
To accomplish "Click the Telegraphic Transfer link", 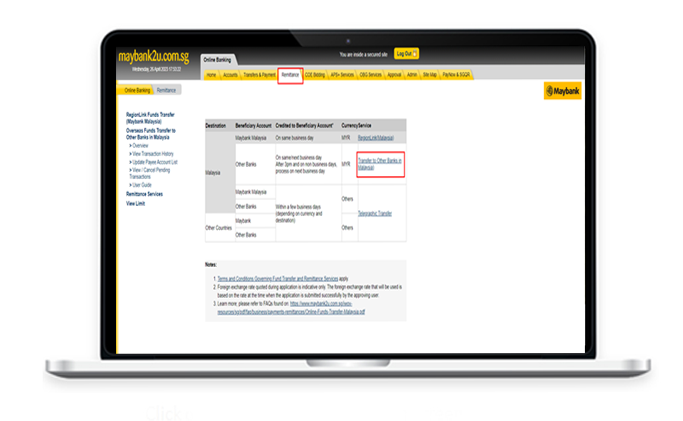I will click(375, 213).
